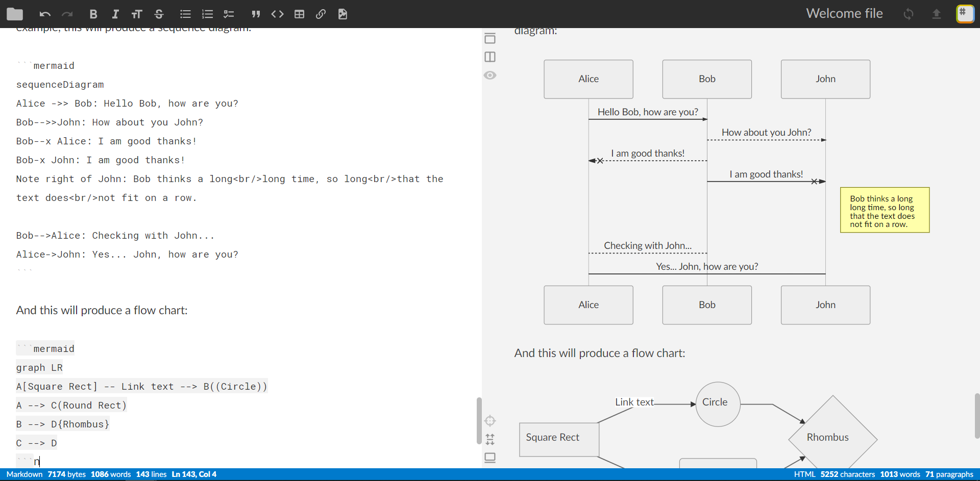Click 'Alice->John: Yes... John' editor line
Screen dimensions: 980x481
[127, 255]
